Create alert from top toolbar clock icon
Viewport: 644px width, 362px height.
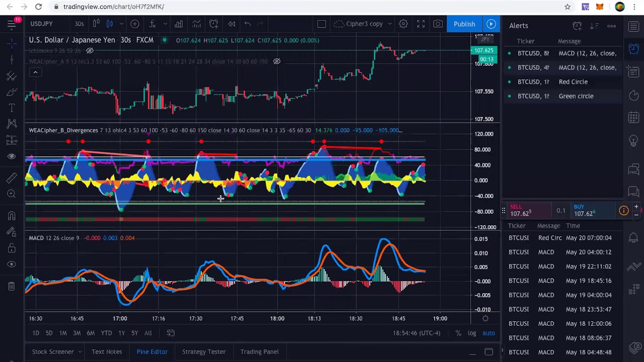click(x=214, y=24)
